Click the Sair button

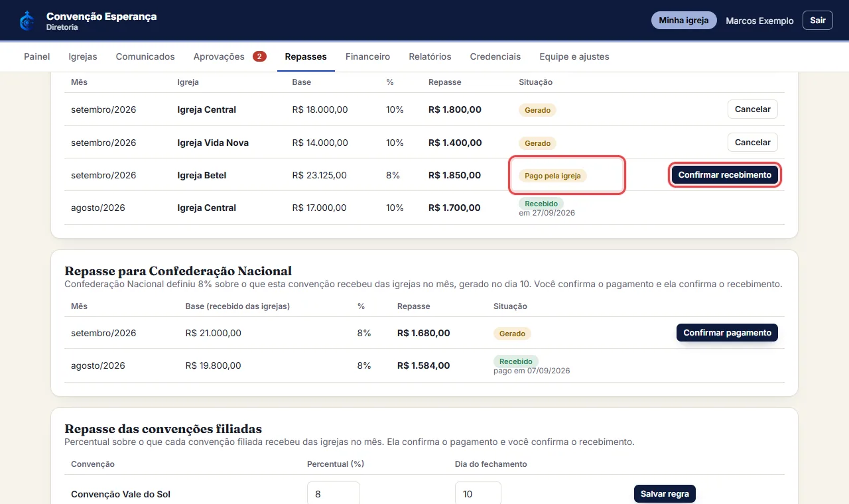[818, 21]
